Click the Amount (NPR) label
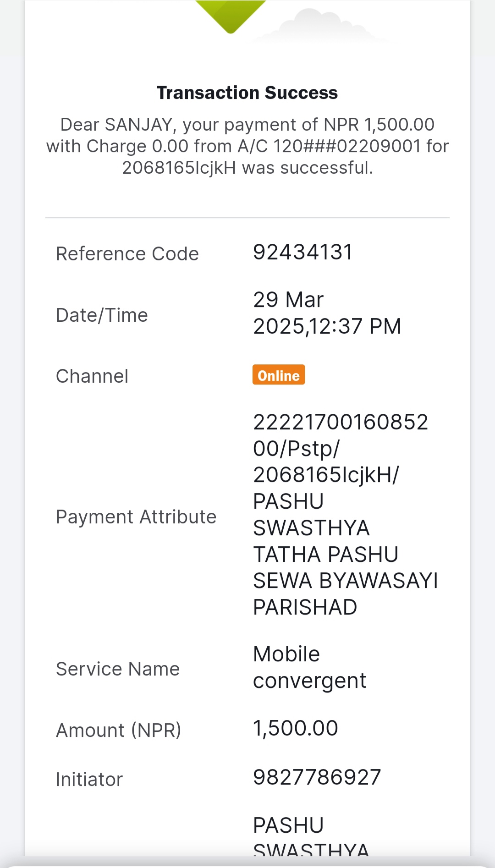Viewport: 495px width, 868px height. [119, 730]
